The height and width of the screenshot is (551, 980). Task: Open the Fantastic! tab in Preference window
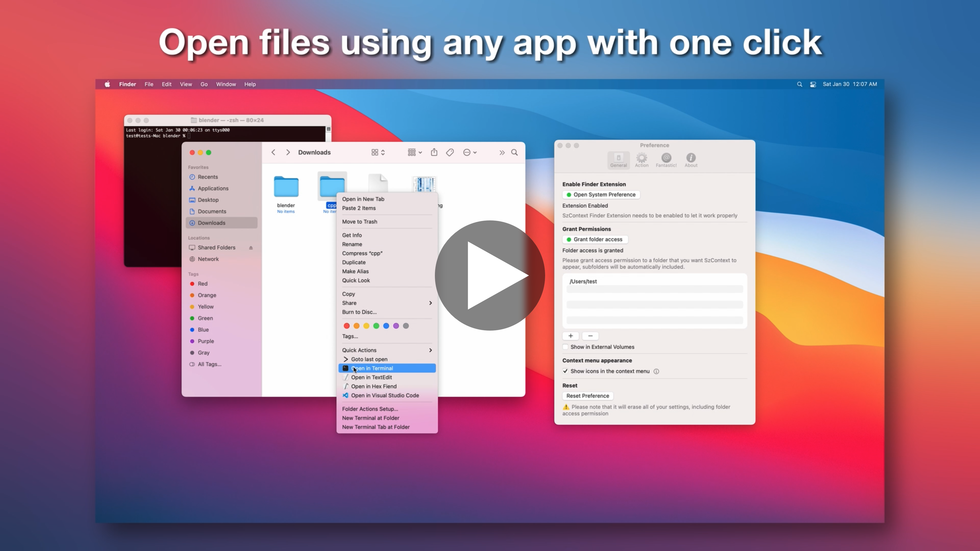(x=666, y=160)
